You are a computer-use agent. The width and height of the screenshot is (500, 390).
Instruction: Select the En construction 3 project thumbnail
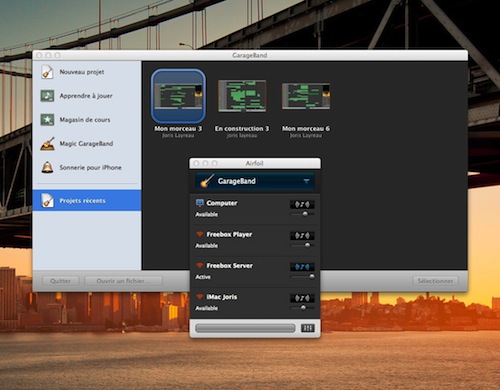tap(242, 96)
